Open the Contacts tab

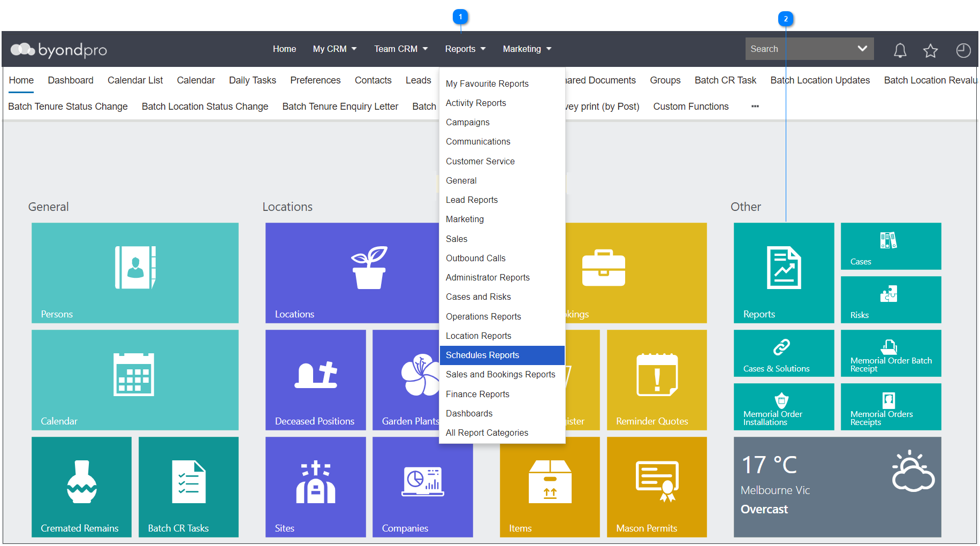point(373,80)
